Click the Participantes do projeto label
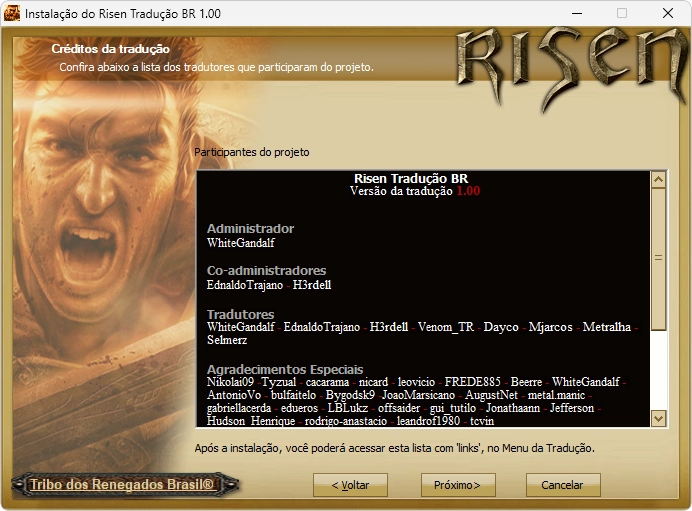 point(252,152)
